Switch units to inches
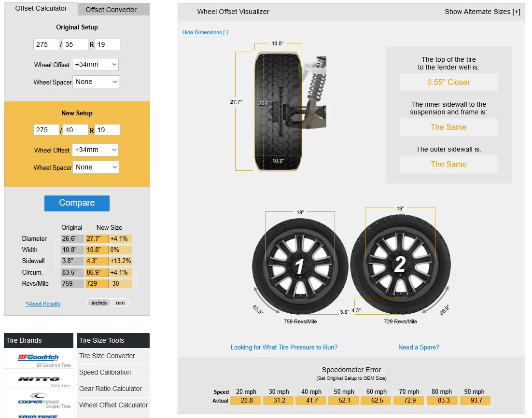Screen dimensions: 532x418 99,303
